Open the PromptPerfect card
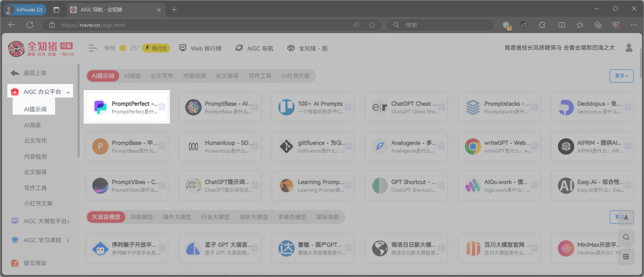Screen dimensions: 644x277 pos(127,107)
